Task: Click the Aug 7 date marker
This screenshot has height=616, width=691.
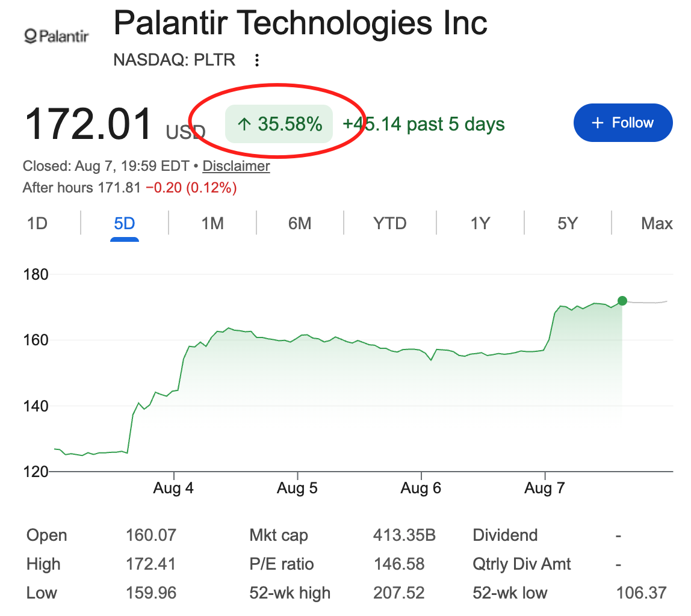Action: tap(545, 488)
